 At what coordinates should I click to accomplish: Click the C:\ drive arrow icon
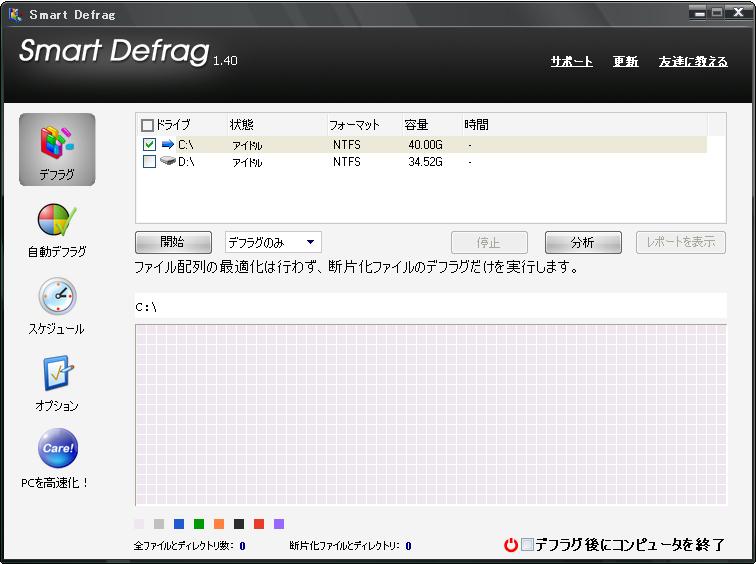[x=167, y=144]
